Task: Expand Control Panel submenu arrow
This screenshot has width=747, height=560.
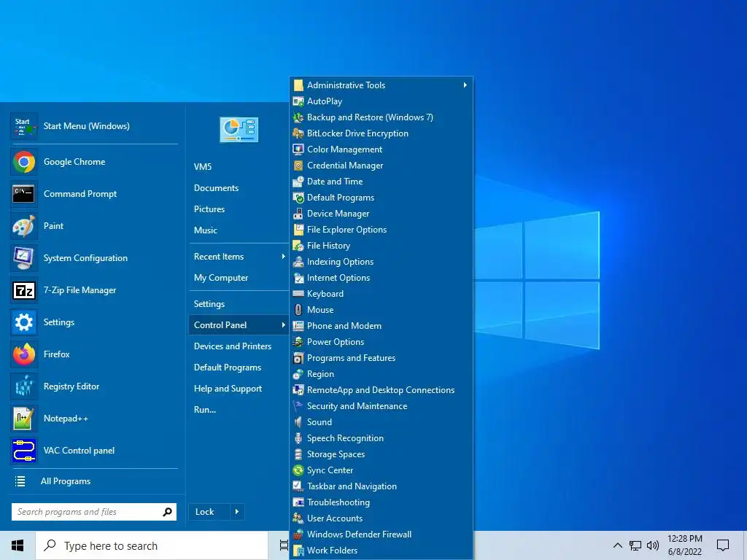Action: (284, 325)
